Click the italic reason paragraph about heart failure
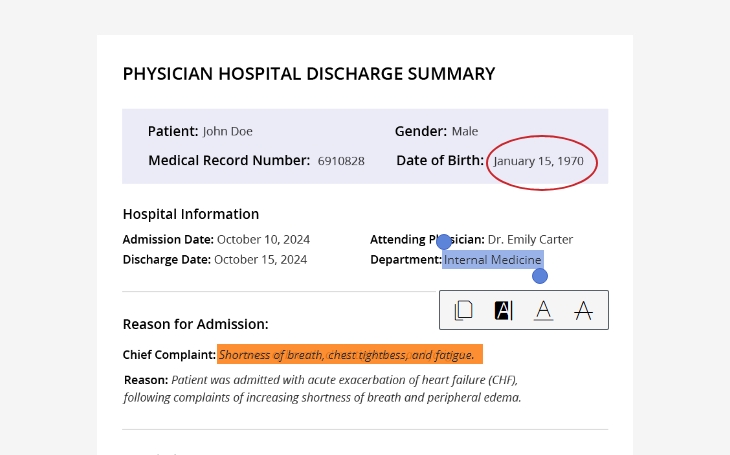The width and height of the screenshot is (730, 455). click(x=322, y=389)
